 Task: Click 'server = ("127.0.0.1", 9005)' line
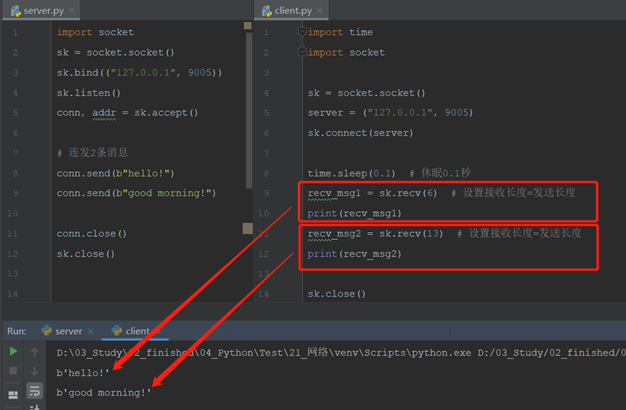point(390,113)
